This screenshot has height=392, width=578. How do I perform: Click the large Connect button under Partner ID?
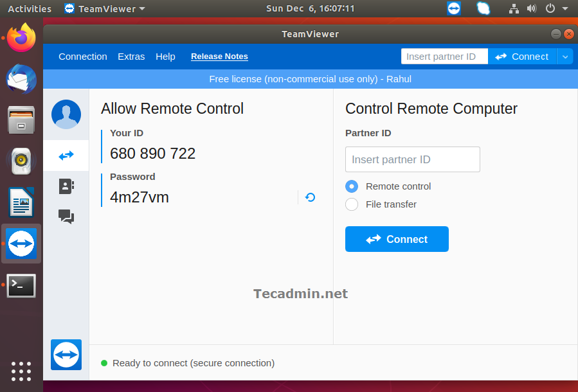pos(397,239)
